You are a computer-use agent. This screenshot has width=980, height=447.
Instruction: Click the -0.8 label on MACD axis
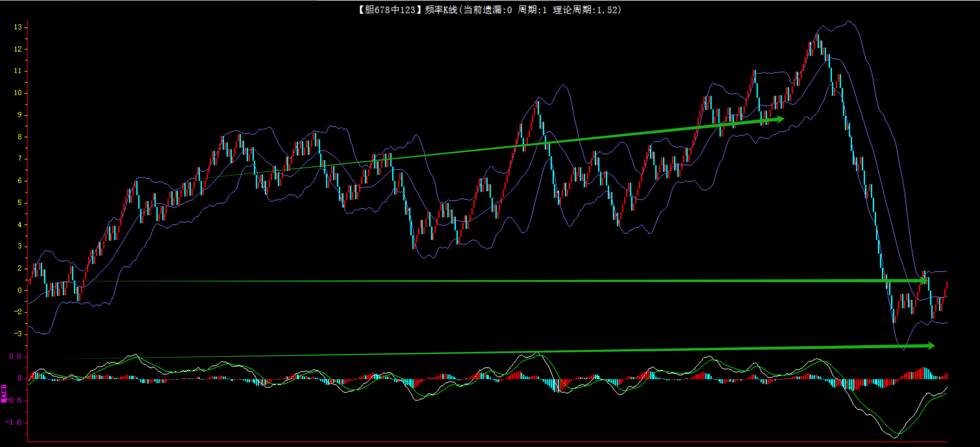(x=14, y=400)
